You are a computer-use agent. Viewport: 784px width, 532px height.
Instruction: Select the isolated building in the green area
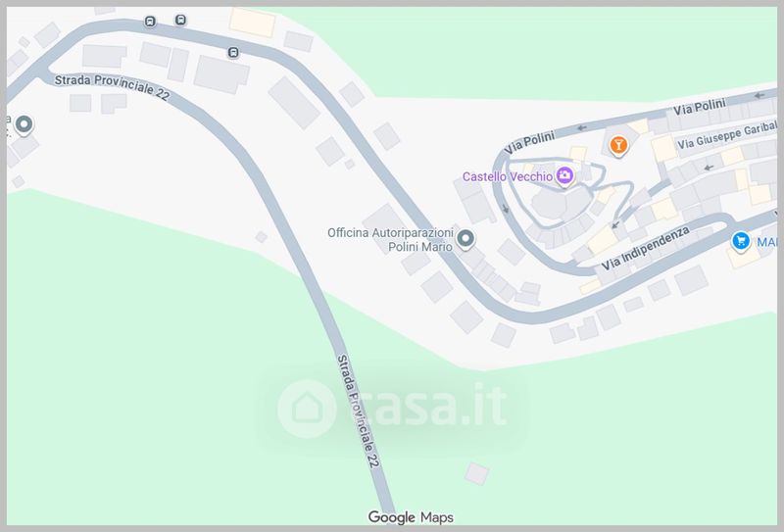coord(476,473)
